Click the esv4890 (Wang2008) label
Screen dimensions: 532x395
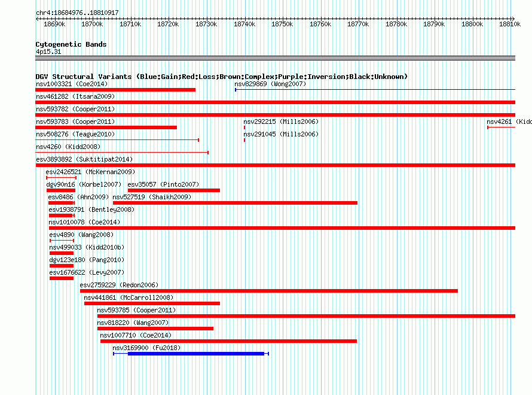81,235
